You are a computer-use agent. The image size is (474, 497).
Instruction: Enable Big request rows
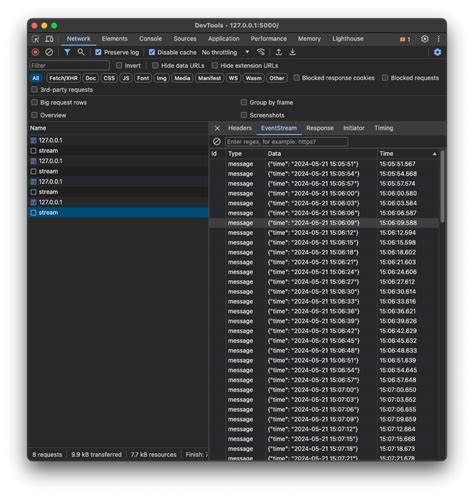pos(34,102)
